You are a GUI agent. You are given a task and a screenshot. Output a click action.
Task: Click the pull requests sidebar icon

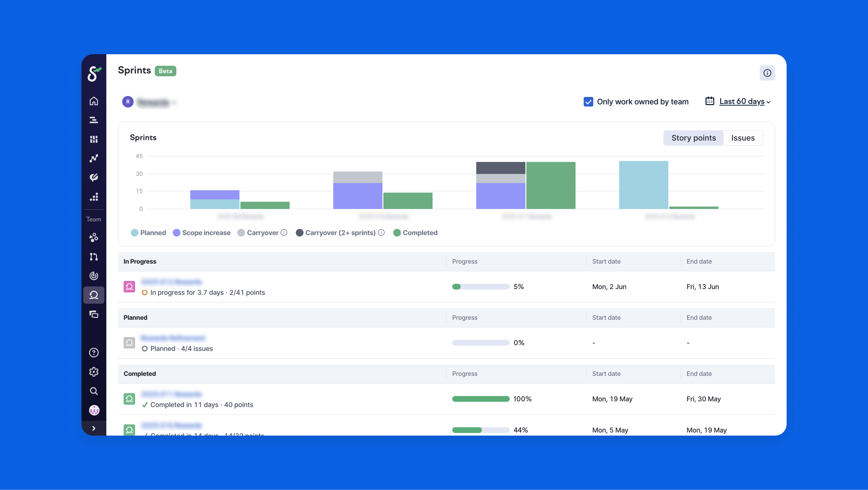click(x=94, y=257)
